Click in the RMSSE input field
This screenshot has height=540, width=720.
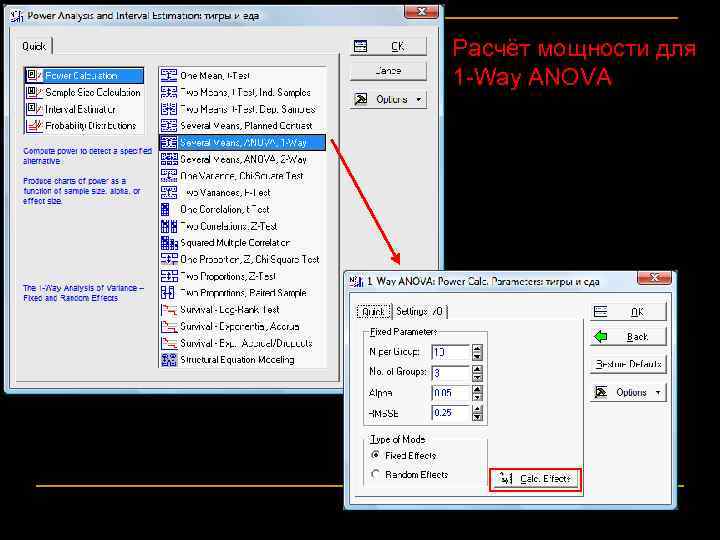tap(451, 413)
